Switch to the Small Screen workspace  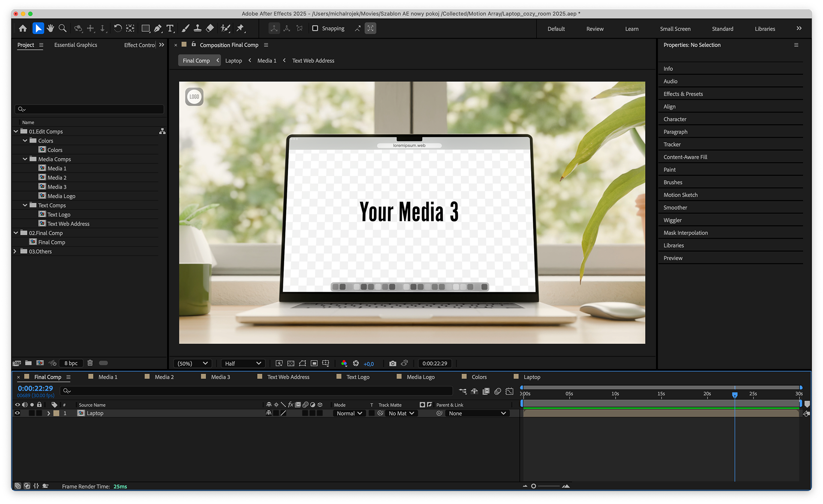675,29
